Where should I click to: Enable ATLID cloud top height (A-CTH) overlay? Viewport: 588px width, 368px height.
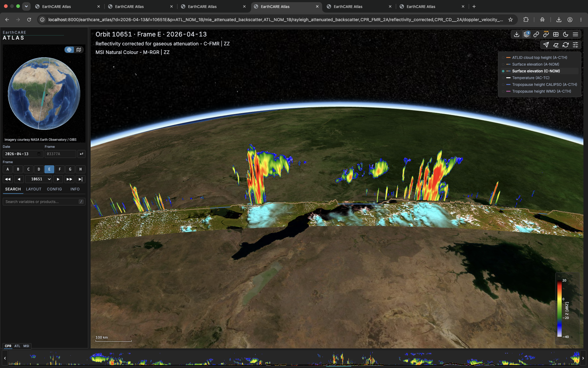(x=539, y=58)
